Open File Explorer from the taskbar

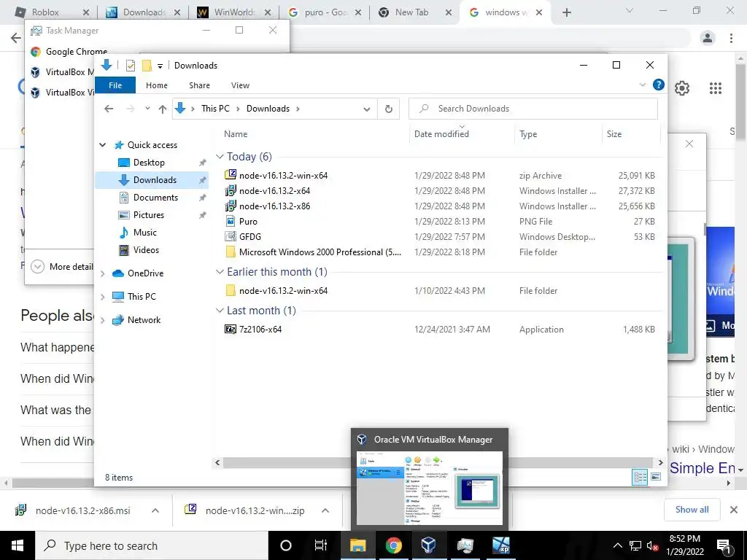(357, 545)
